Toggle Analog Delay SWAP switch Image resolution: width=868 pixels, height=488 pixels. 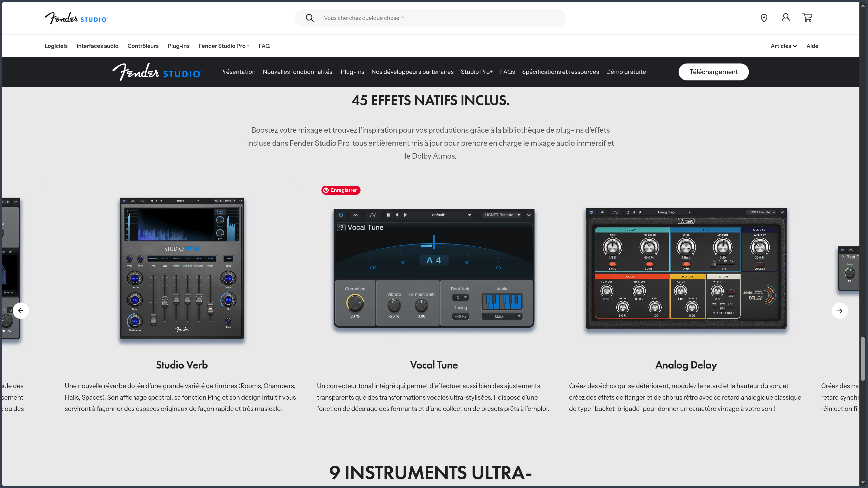tap(731, 291)
